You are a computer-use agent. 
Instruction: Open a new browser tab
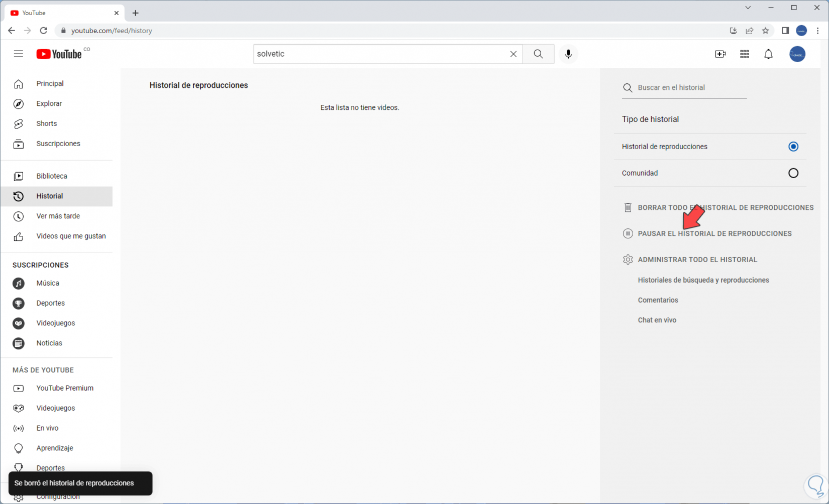136,13
